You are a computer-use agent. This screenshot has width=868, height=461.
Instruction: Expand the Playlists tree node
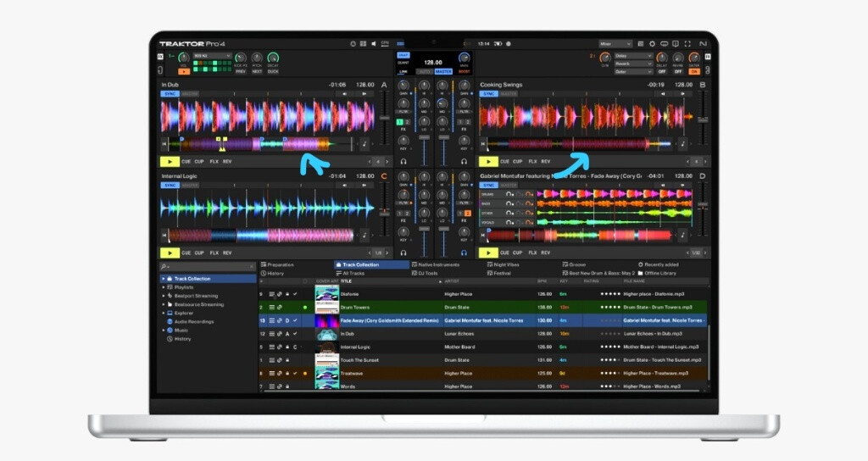click(x=164, y=287)
